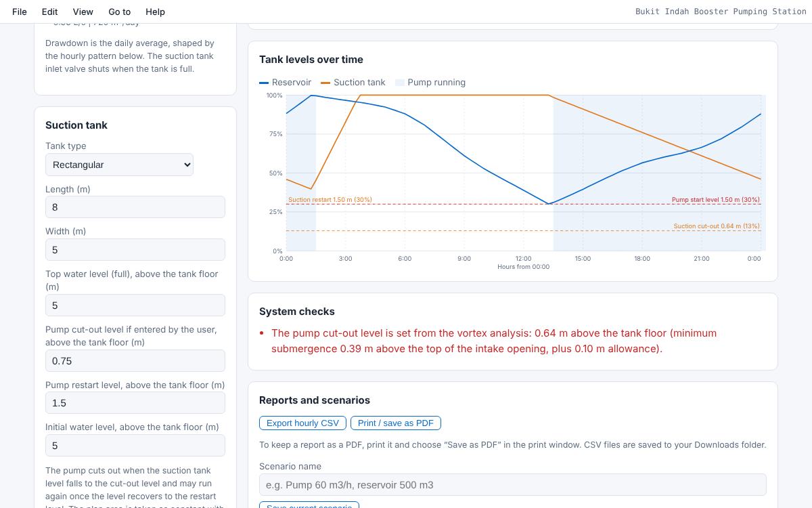Click the 'Tank levels over time' heading

click(x=311, y=60)
